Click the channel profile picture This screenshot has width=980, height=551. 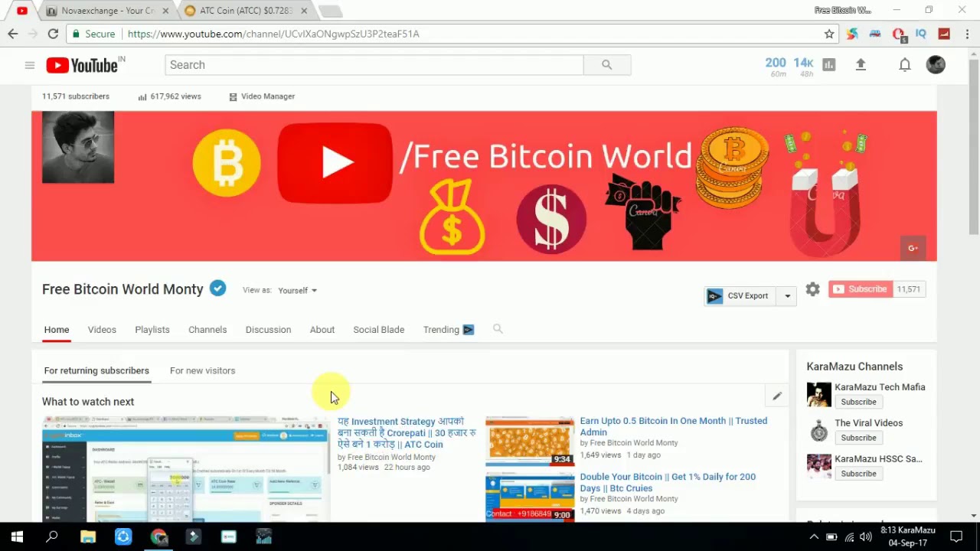[x=78, y=147]
